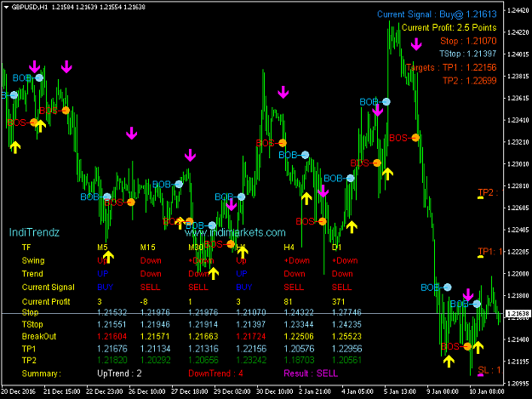Viewport: 532px width, 399px height.
Task: Click the TStop value 1.21914
Action: pyautogui.click(x=203, y=324)
